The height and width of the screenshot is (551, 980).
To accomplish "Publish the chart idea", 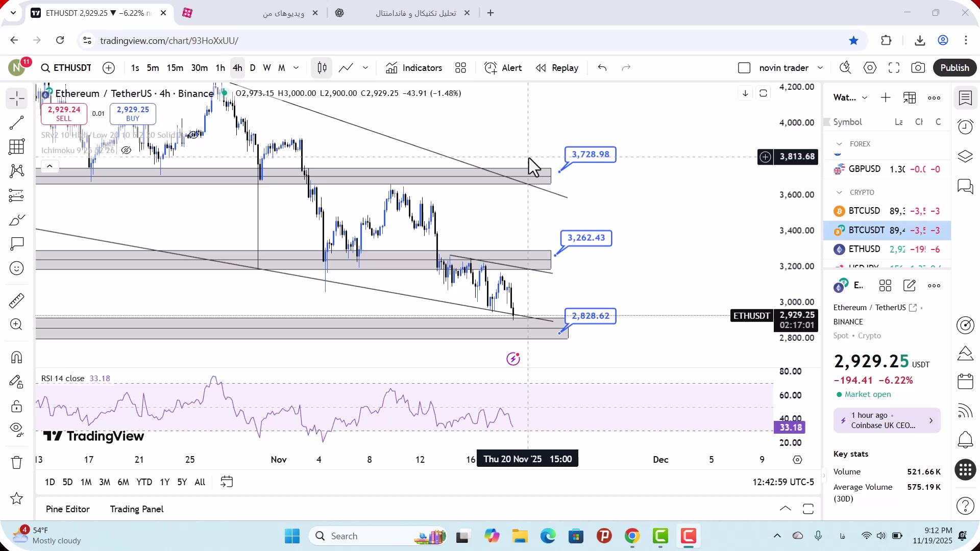I will (954, 68).
